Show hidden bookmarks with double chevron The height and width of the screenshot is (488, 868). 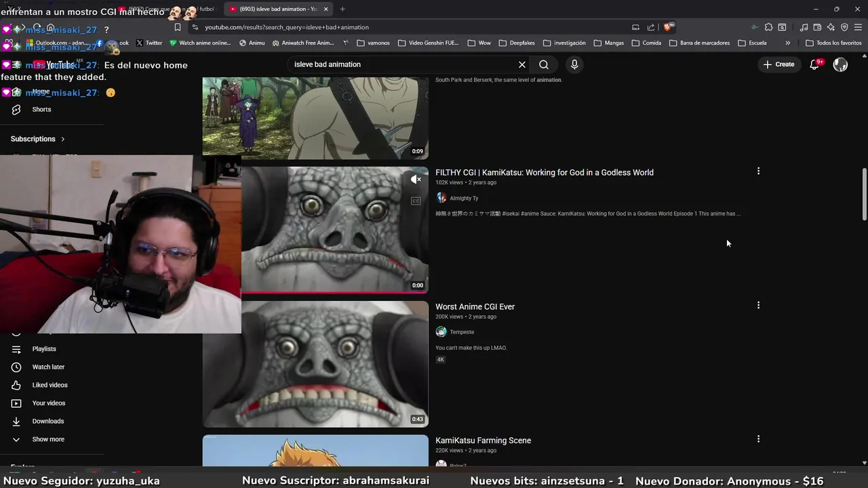tap(787, 43)
